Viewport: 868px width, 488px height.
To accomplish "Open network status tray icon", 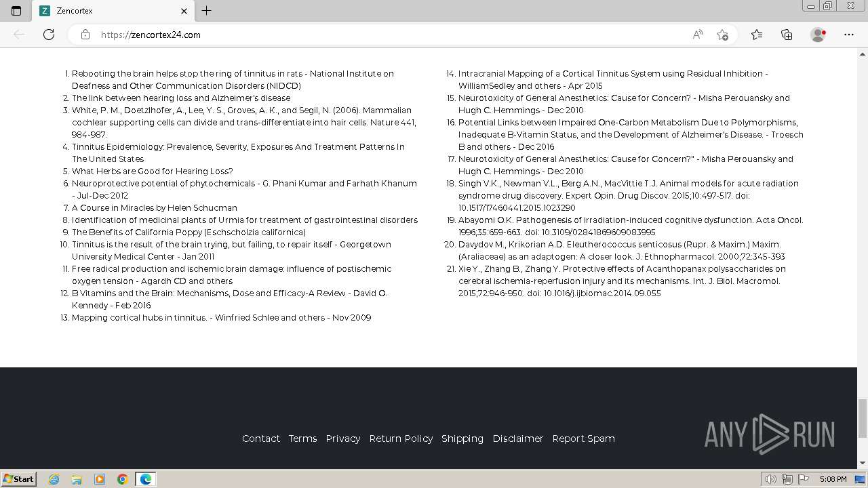I will [x=787, y=479].
